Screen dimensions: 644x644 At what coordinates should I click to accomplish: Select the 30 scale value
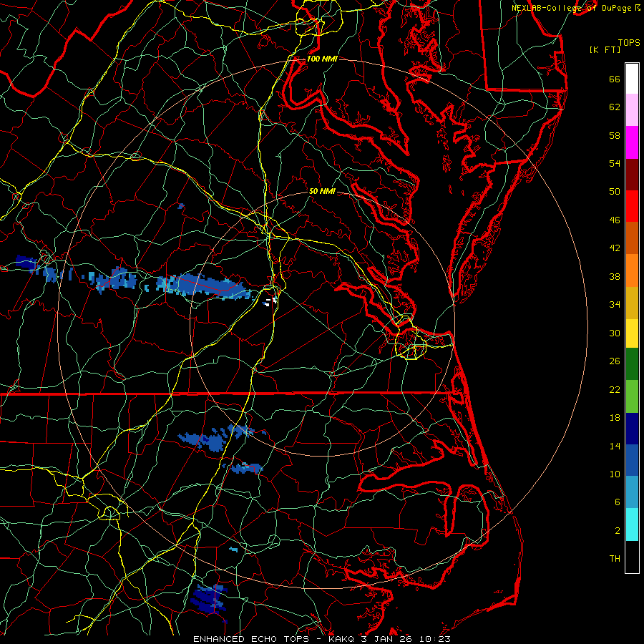pos(615,333)
